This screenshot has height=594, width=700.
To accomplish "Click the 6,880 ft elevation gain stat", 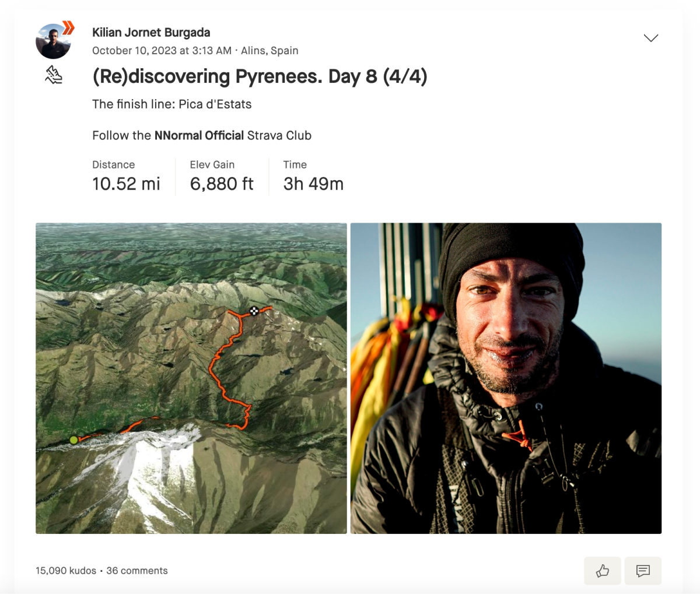I will 222,184.
